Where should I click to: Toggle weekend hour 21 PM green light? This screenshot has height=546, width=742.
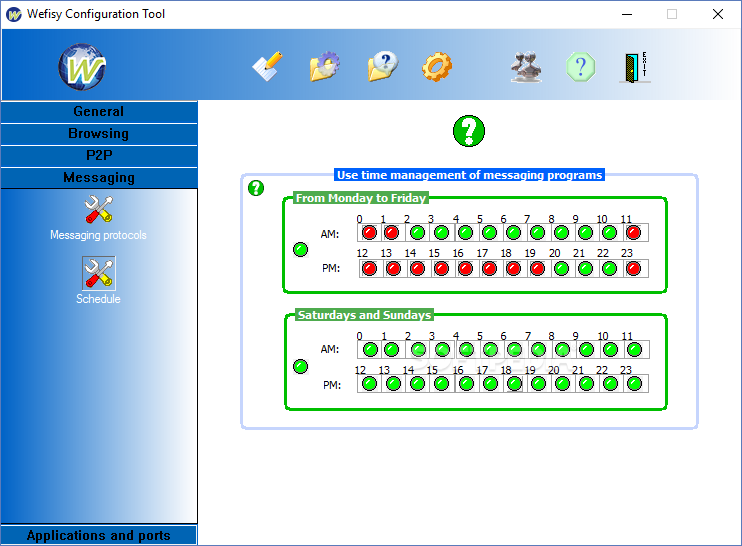[586, 384]
